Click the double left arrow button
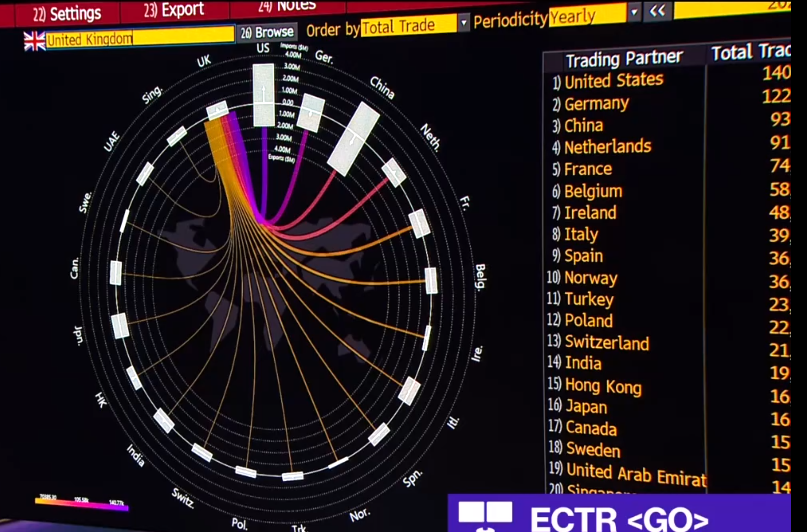The image size is (807, 532). [657, 11]
